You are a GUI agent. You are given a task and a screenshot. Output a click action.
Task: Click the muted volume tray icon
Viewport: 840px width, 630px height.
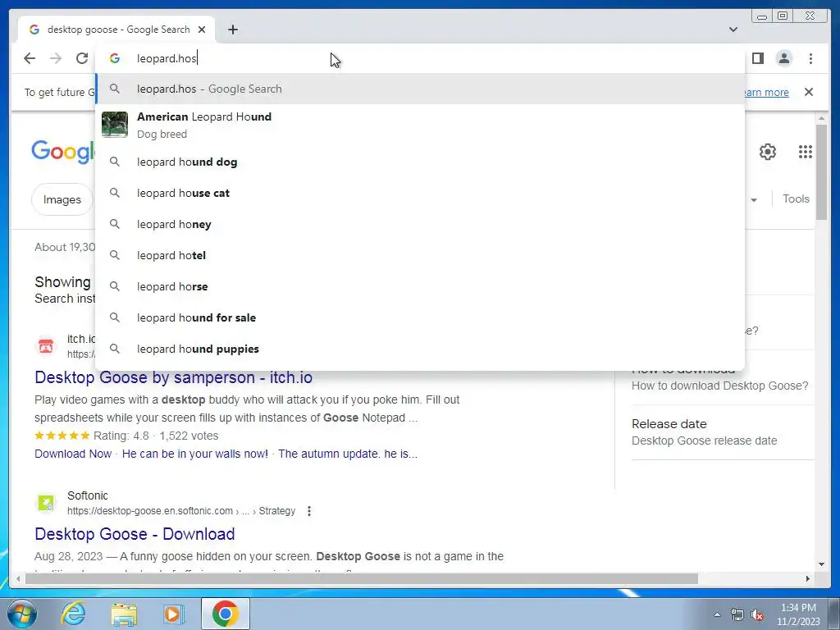[757, 615]
